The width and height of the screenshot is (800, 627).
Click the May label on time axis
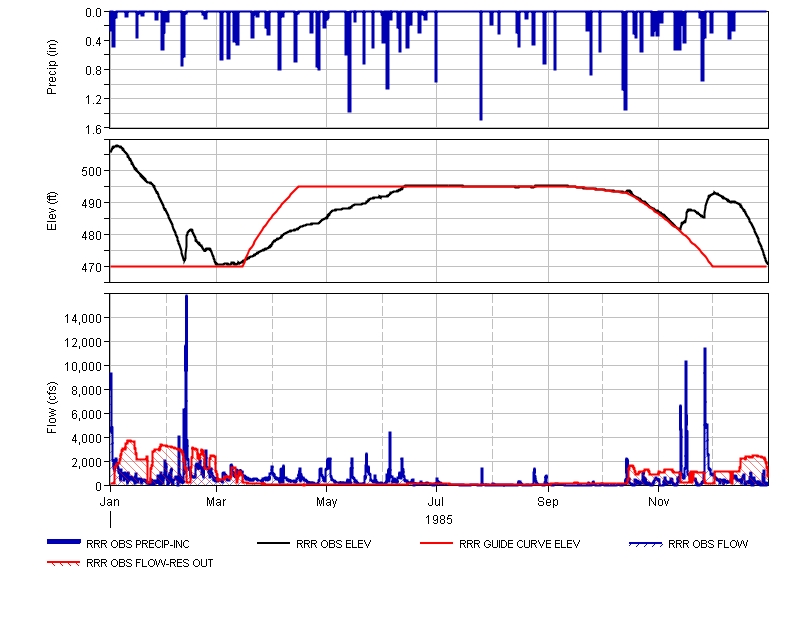click(x=327, y=502)
